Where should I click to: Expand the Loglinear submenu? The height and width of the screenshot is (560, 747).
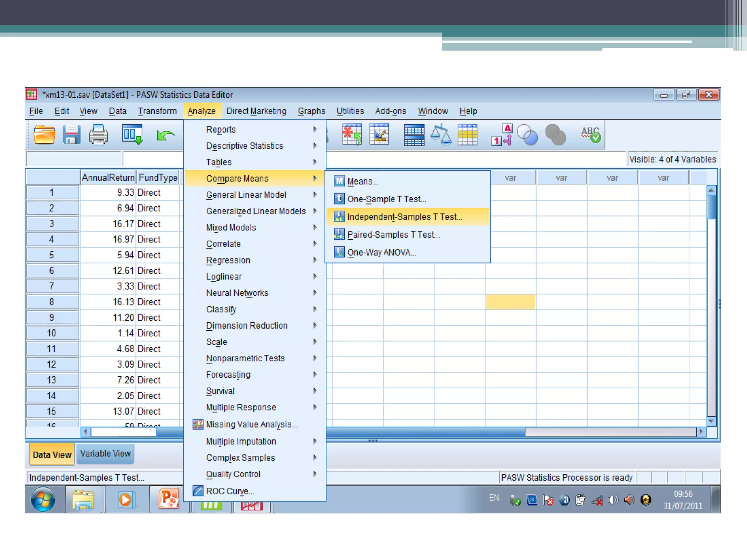point(255,277)
